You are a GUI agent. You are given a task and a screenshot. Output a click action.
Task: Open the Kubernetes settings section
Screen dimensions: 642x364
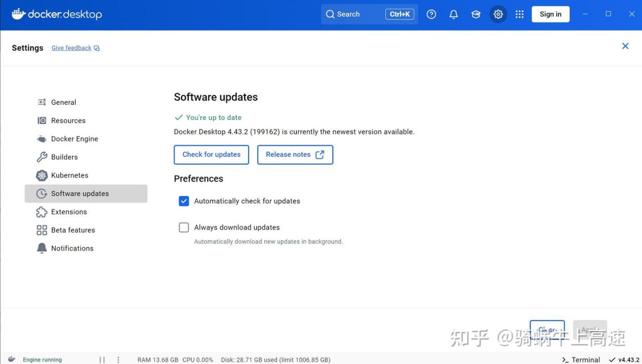(x=69, y=175)
